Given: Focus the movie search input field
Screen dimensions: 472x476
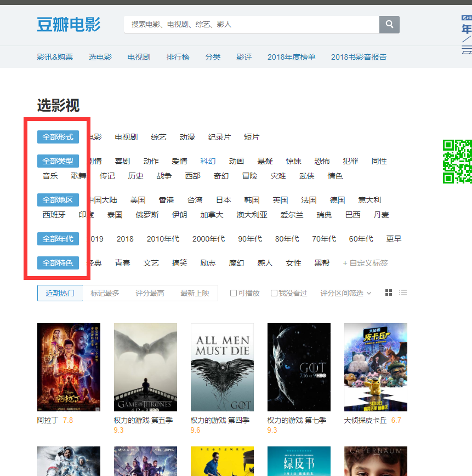Looking at the screenshot, I should 252,24.
